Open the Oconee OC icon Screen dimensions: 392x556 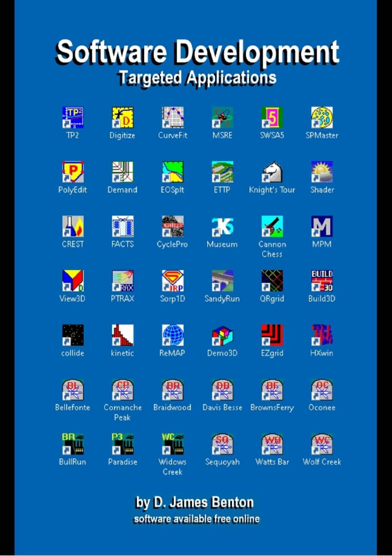pos(322,390)
